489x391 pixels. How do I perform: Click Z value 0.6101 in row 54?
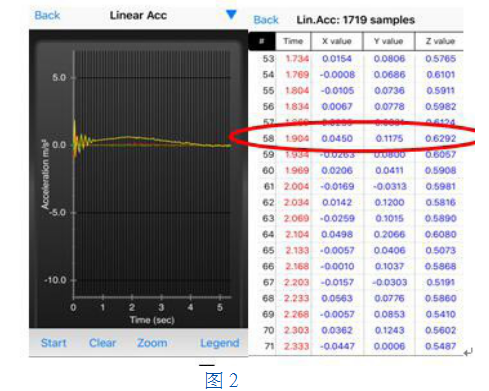click(441, 75)
